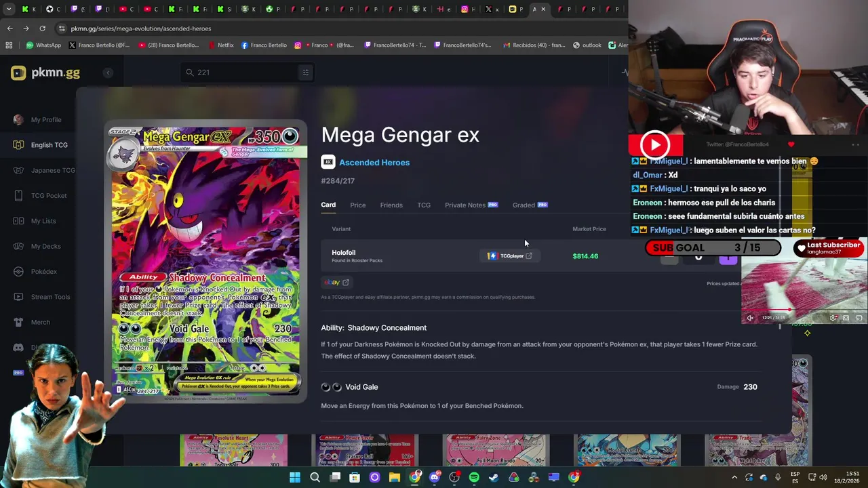Click the address bar URL pkmn.gg/series/mega-evolution
Image resolution: width=868 pixels, height=488 pixels.
tap(141, 28)
